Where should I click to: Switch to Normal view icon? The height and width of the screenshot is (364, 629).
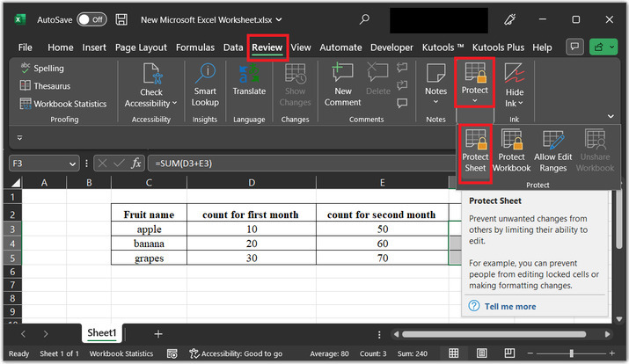pos(454,353)
